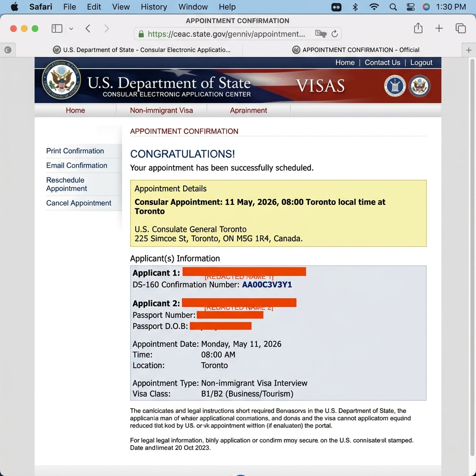This screenshot has width=476, height=476.
Task: Open the Safari menu
Action: (x=41, y=7)
